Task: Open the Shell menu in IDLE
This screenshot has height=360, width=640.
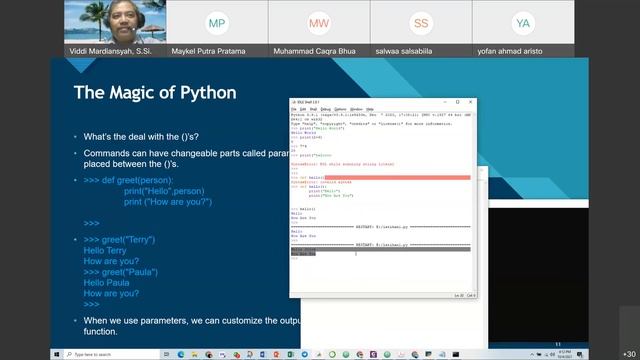Action: click(x=313, y=109)
